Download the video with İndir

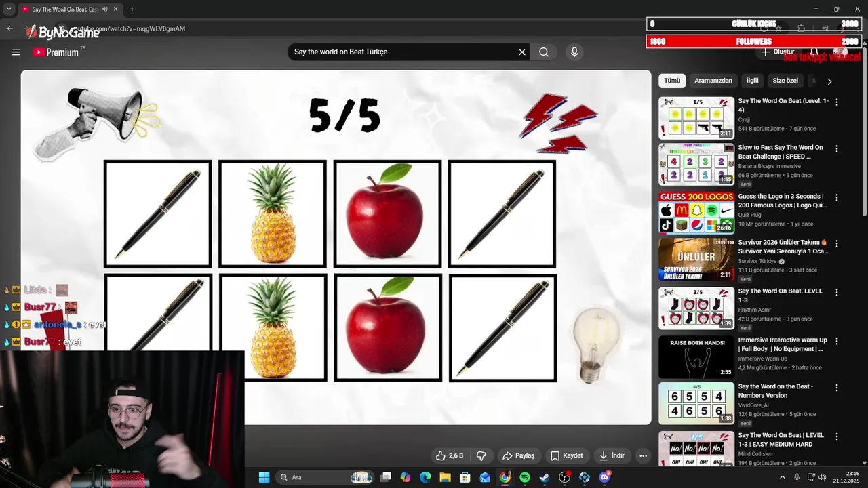pos(612,455)
